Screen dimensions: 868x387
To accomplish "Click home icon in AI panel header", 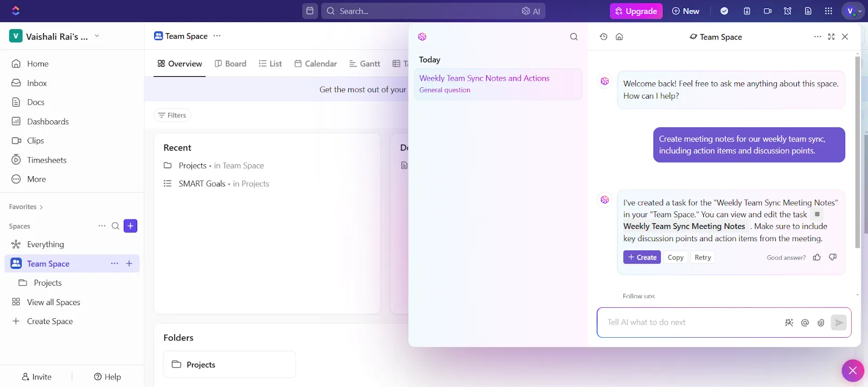I will coord(620,37).
